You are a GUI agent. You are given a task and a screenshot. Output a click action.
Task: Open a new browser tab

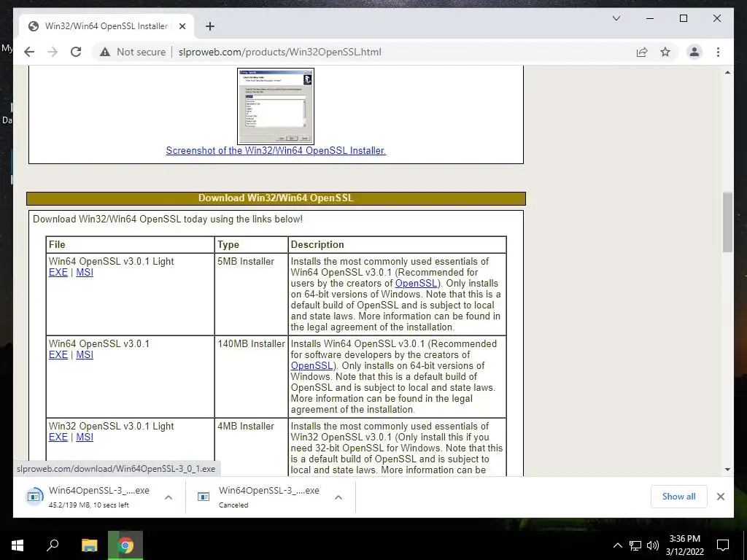tap(209, 26)
